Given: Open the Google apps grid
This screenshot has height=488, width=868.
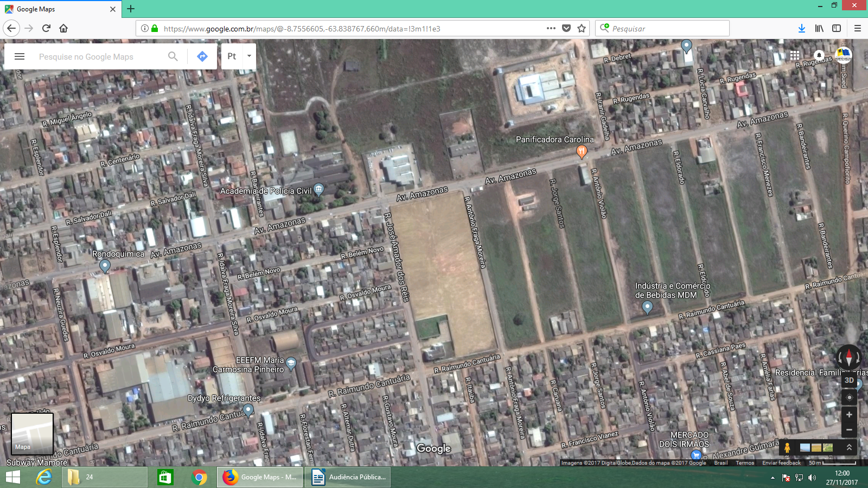Looking at the screenshot, I should click(x=795, y=55).
